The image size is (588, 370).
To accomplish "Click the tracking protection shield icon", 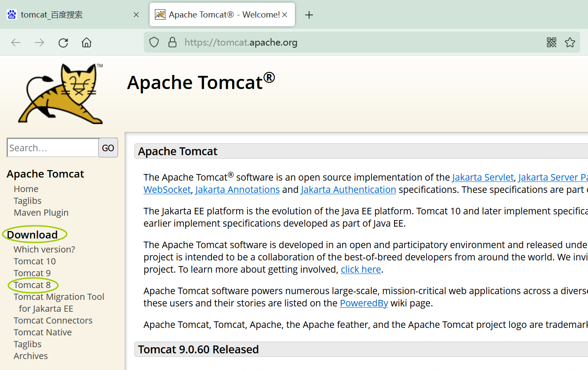I will point(154,42).
